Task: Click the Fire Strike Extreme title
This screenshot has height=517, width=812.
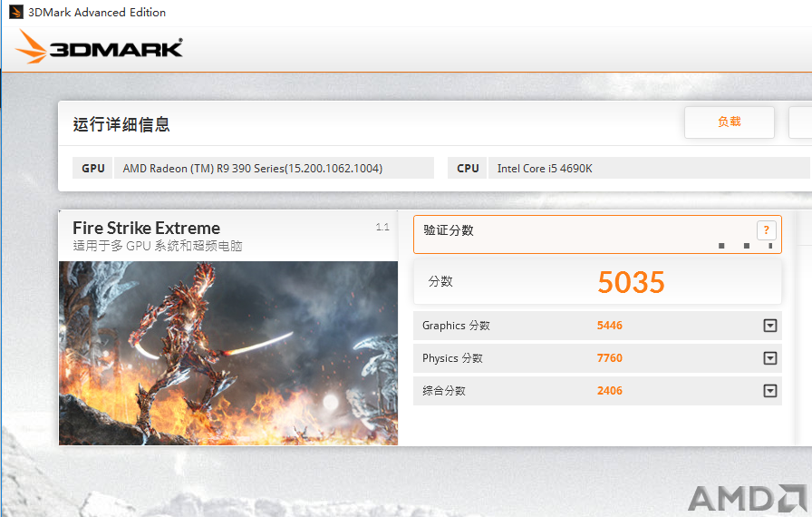Action: tap(147, 228)
